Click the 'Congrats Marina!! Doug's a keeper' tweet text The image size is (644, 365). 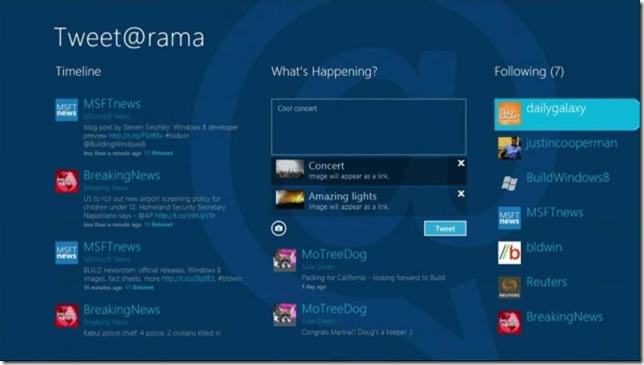(357, 333)
